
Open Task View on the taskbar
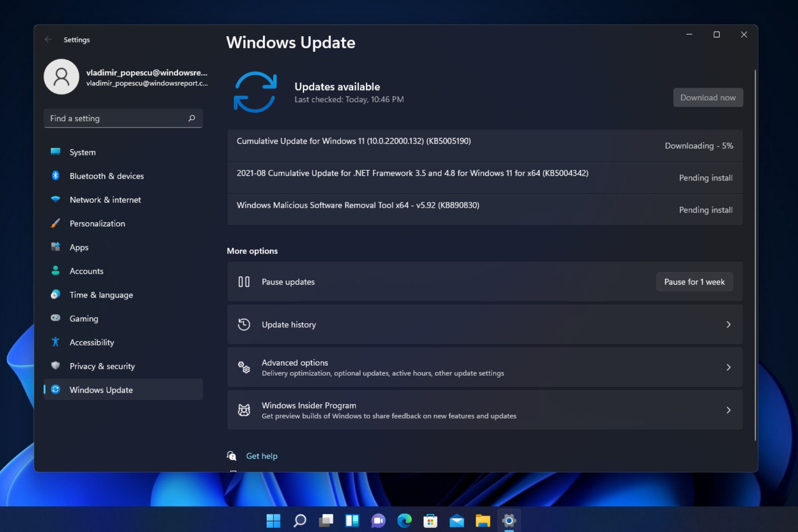click(326, 520)
